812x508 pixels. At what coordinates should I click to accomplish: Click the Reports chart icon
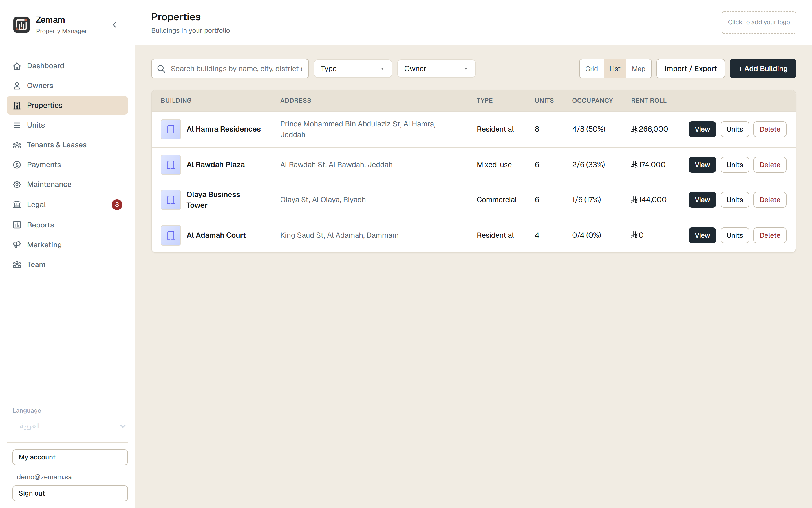pyautogui.click(x=17, y=225)
